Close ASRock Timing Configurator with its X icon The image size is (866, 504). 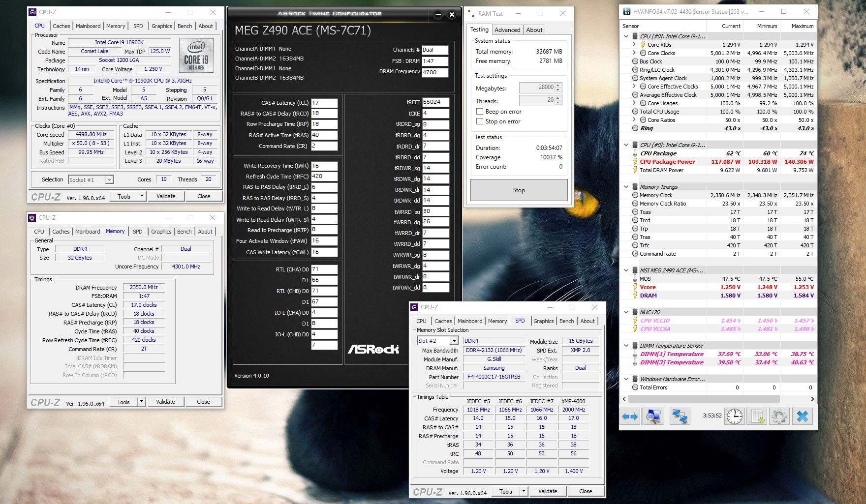point(452,15)
